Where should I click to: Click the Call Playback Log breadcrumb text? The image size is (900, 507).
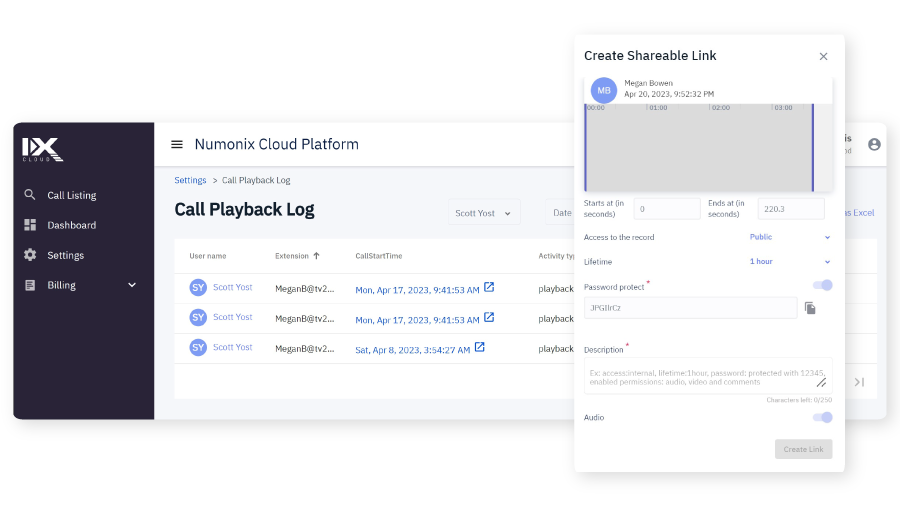pos(256,180)
